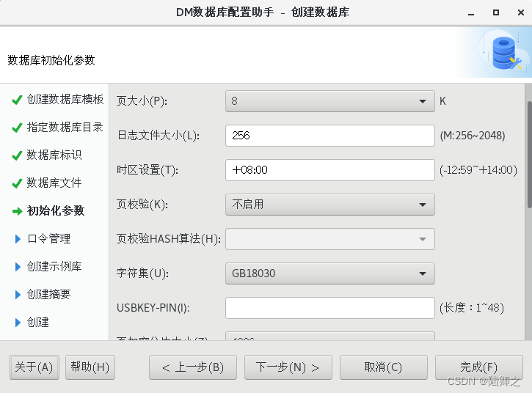The height and width of the screenshot is (393, 532).
Task: Click the 日志文件大小(L): label
Action: 158,136
